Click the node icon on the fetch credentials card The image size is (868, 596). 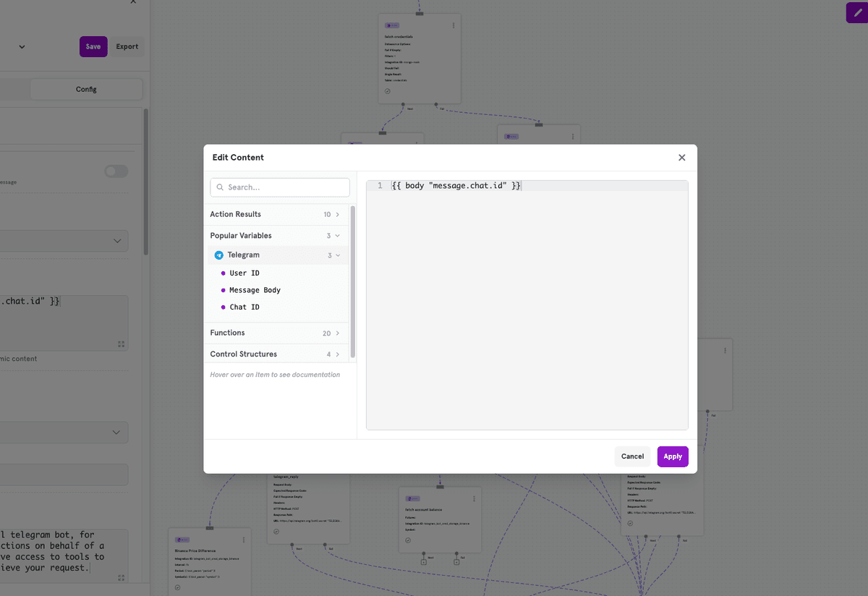tap(391, 25)
